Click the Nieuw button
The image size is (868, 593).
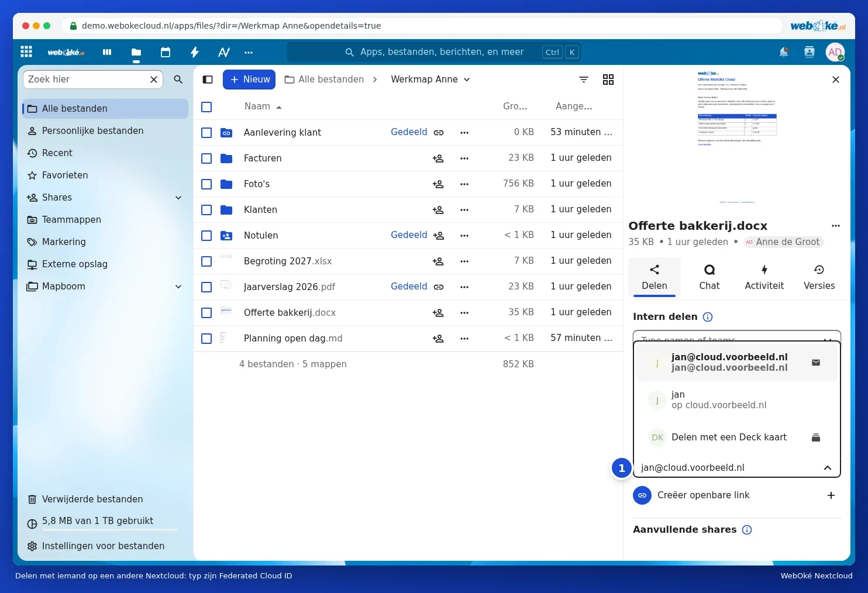(249, 80)
